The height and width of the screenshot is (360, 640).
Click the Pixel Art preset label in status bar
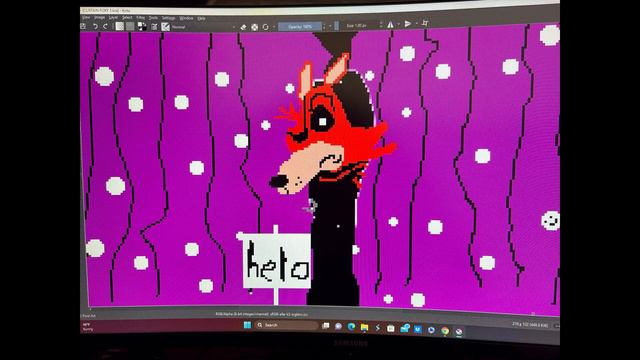coord(89,316)
